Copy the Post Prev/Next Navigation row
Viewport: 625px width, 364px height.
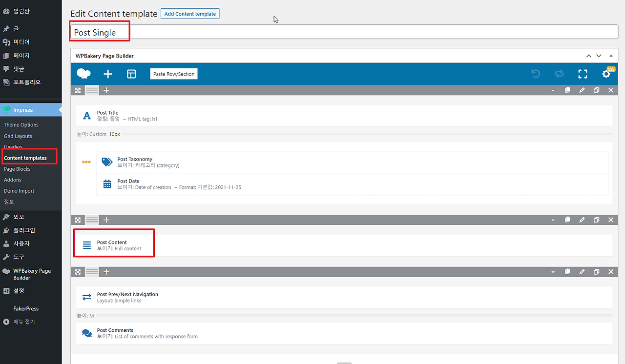click(567, 272)
